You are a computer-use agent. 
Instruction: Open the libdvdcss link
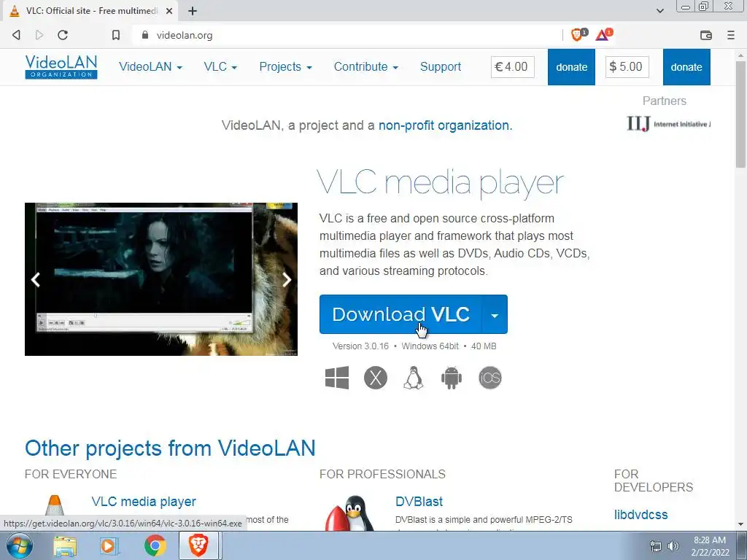[x=640, y=514]
